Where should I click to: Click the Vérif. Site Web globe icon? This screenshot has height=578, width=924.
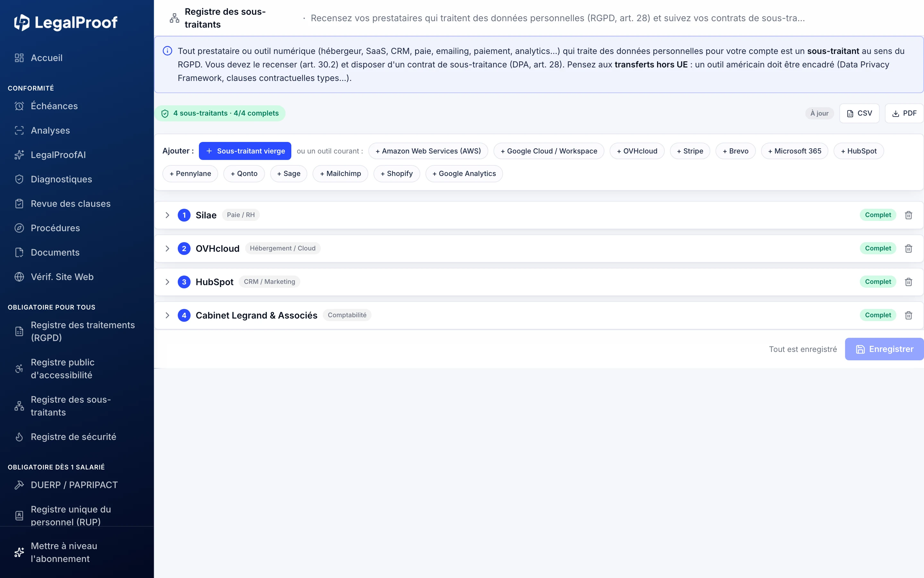pos(19,277)
